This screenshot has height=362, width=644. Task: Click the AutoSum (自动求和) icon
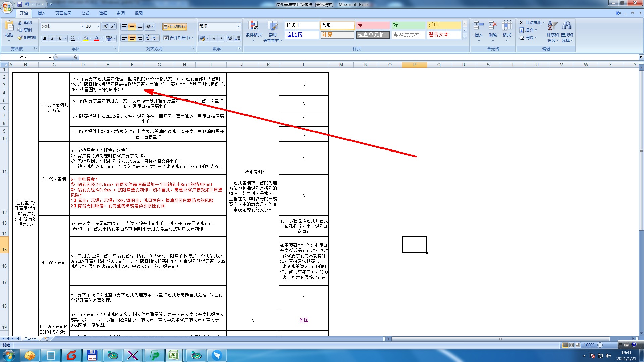point(522,23)
